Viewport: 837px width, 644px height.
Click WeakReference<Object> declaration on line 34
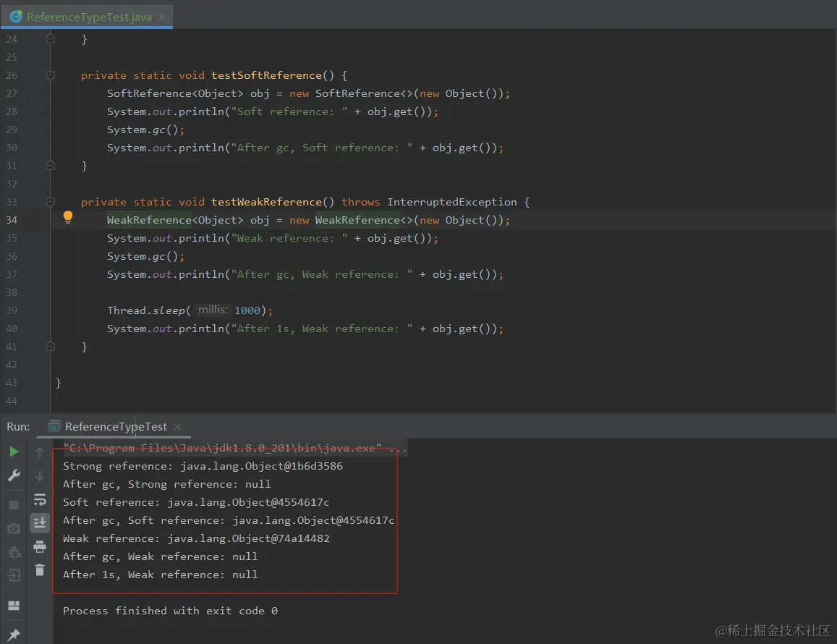[x=175, y=220]
